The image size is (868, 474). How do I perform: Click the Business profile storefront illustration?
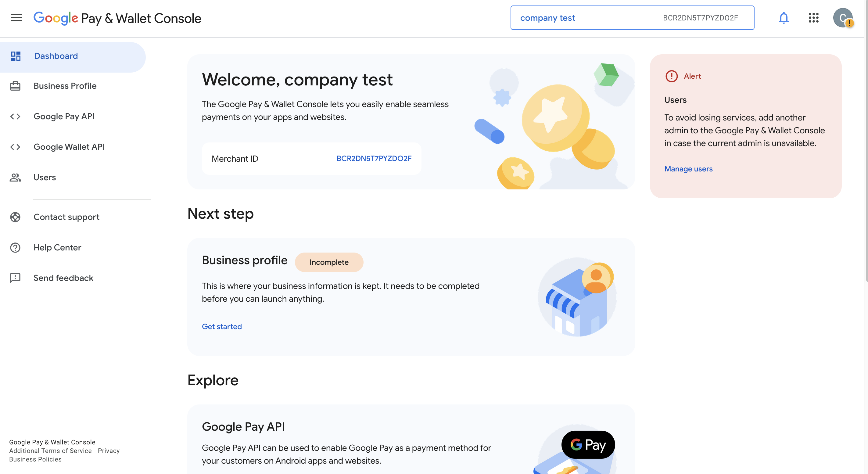coord(577,297)
